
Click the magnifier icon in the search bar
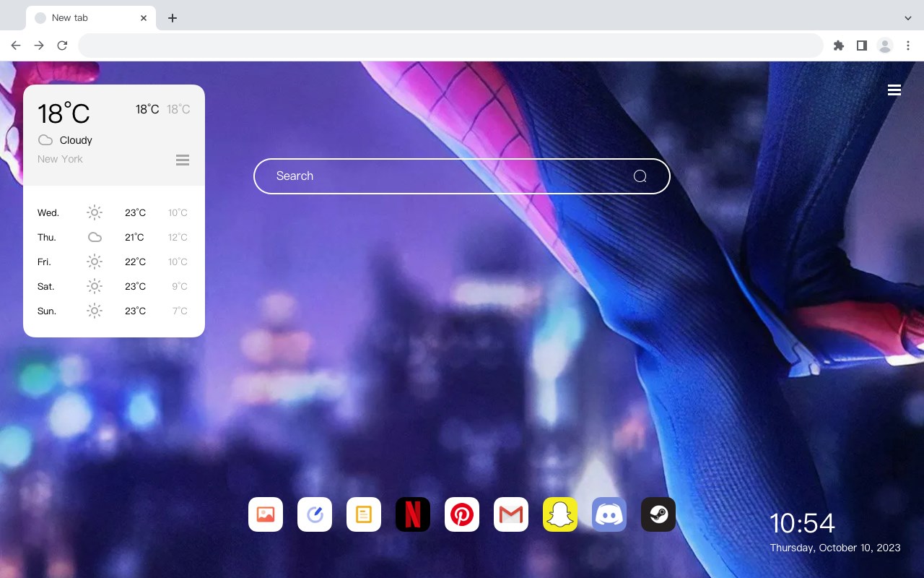pyautogui.click(x=640, y=176)
